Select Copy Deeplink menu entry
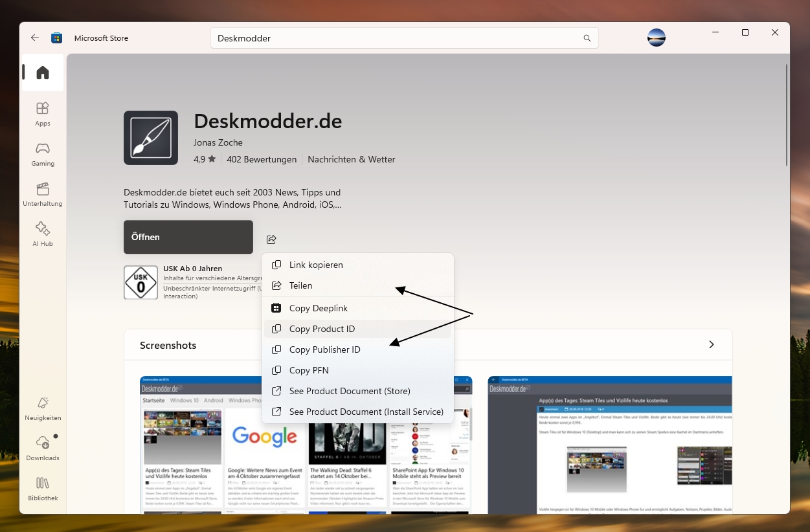The height and width of the screenshot is (532, 810). (357, 308)
